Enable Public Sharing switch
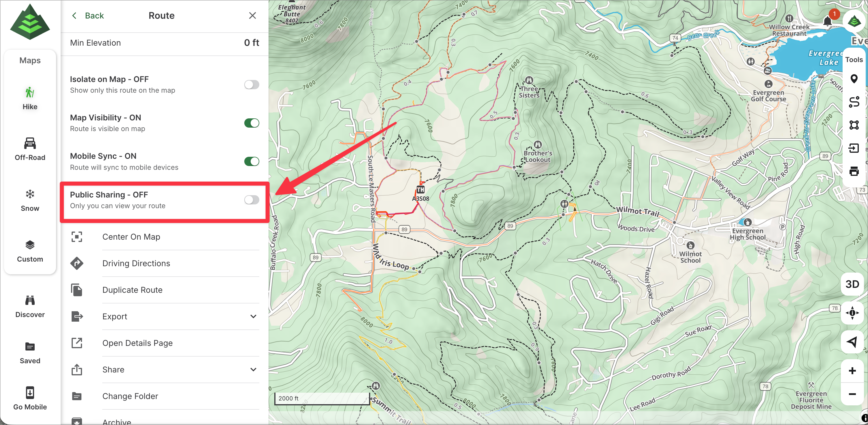This screenshot has width=868, height=425. (252, 200)
